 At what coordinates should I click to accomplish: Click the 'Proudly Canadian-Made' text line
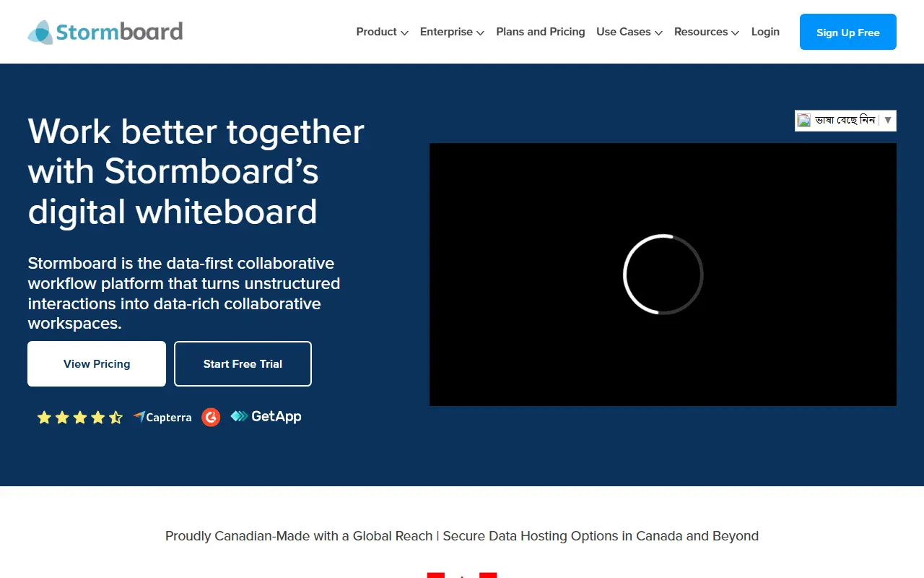(462, 536)
